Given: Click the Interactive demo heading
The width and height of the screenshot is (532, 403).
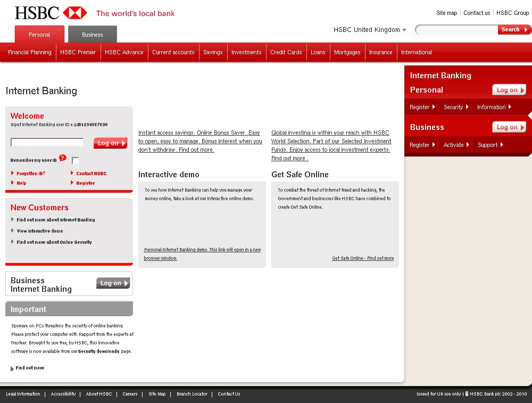Looking at the screenshot, I should [x=169, y=175].
